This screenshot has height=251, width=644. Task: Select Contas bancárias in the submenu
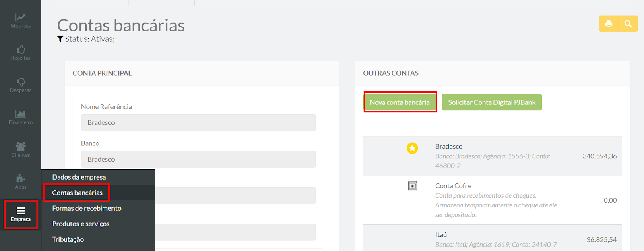click(77, 193)
